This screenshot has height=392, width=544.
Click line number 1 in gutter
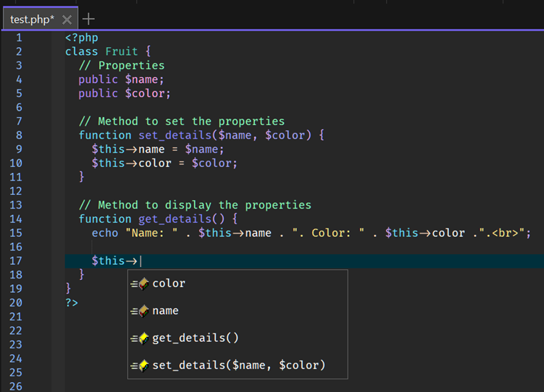pos(19,37)
